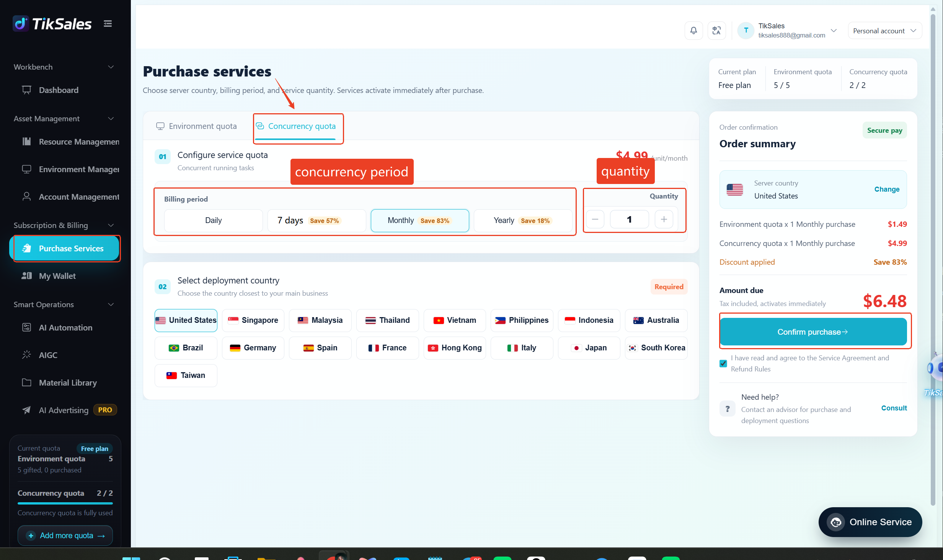Viewport: 943px width, 560px height.
Task: Choose Philippines deployment country
Action: coord(522,320)
